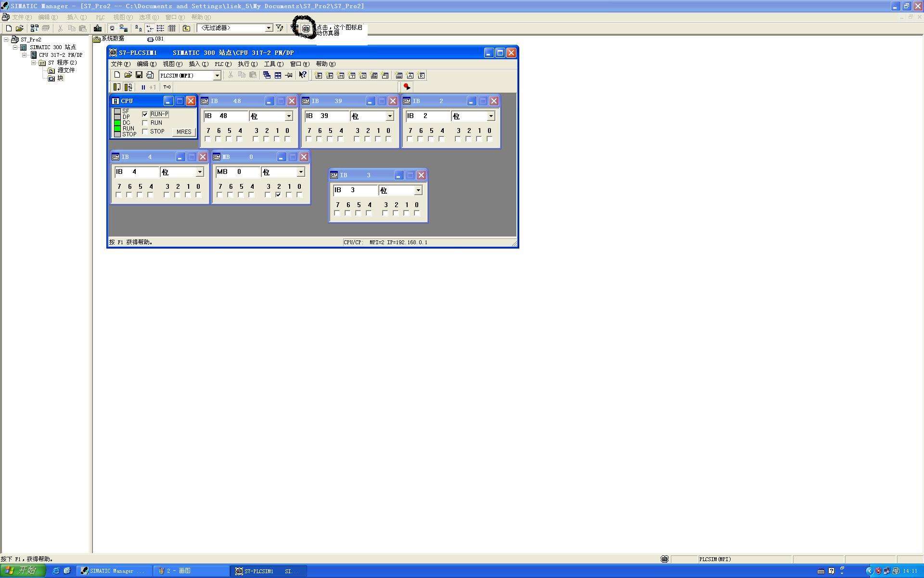Click the PLCSIM simulation start icon
The image size is (924, 578).
(x=305, y=27)
